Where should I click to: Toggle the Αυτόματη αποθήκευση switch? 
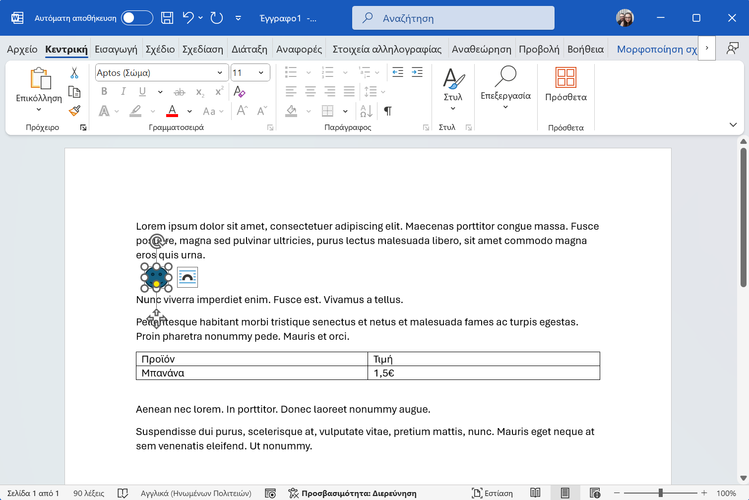pos(137,18)
